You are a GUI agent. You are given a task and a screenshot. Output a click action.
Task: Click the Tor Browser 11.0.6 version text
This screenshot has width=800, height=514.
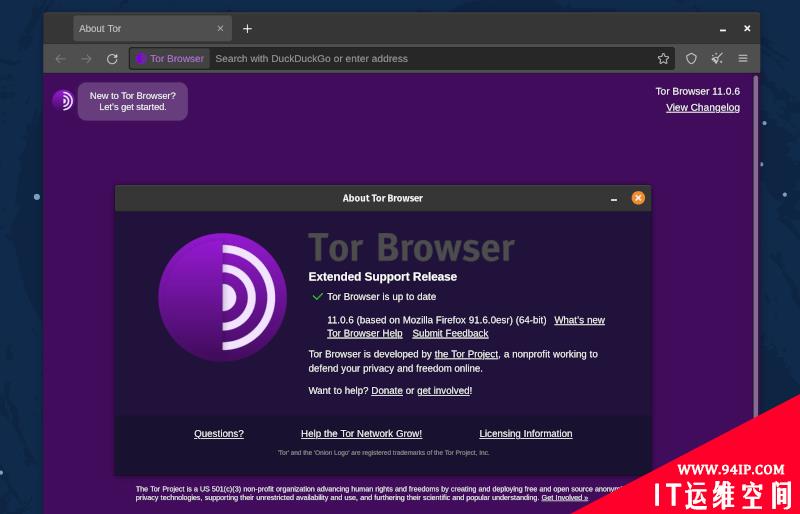pos(697,91)
